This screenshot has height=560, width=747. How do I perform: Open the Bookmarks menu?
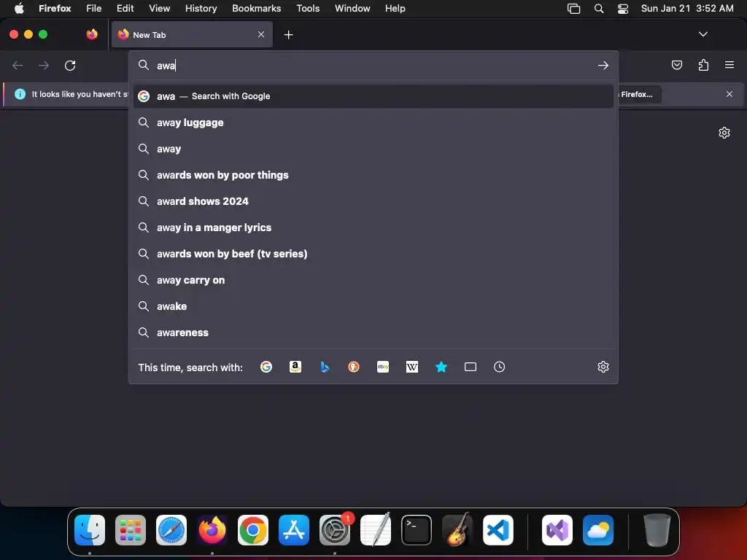click(256, 8)
